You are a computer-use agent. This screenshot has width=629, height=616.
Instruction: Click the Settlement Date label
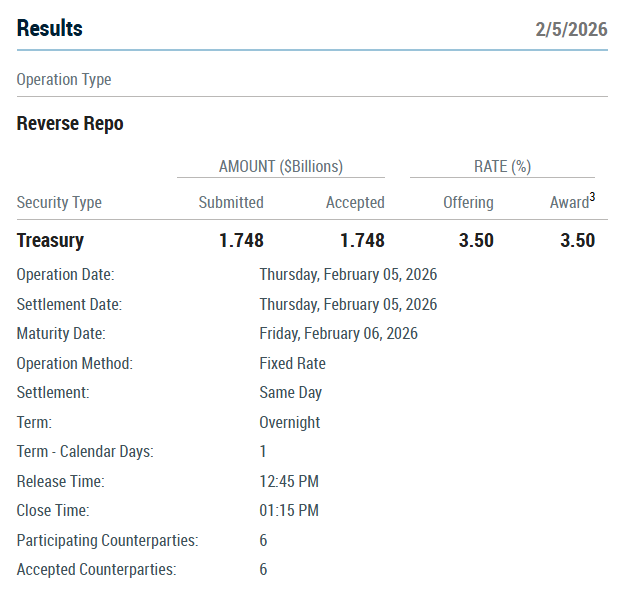pos(69,304)
